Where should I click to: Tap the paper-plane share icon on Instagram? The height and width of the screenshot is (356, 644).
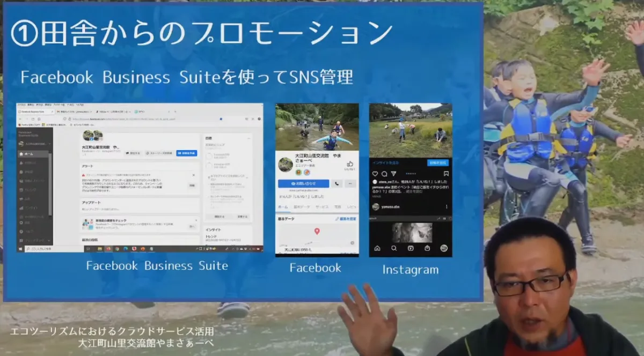(393, 174)
